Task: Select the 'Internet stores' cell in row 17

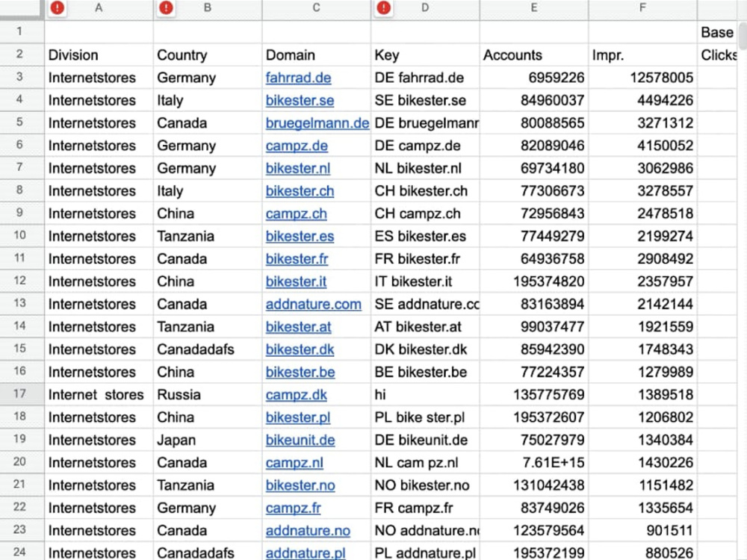Action: (99, 394)
